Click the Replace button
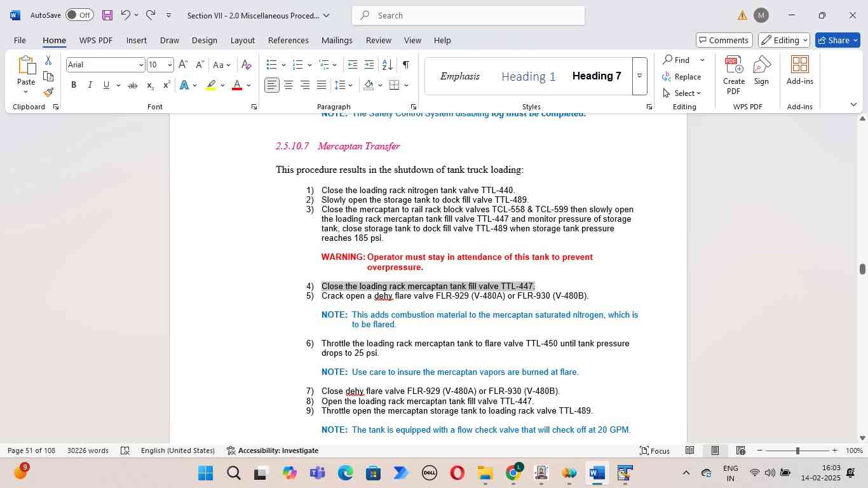Viewport: 868px width, 488px height. coord(682,77)
